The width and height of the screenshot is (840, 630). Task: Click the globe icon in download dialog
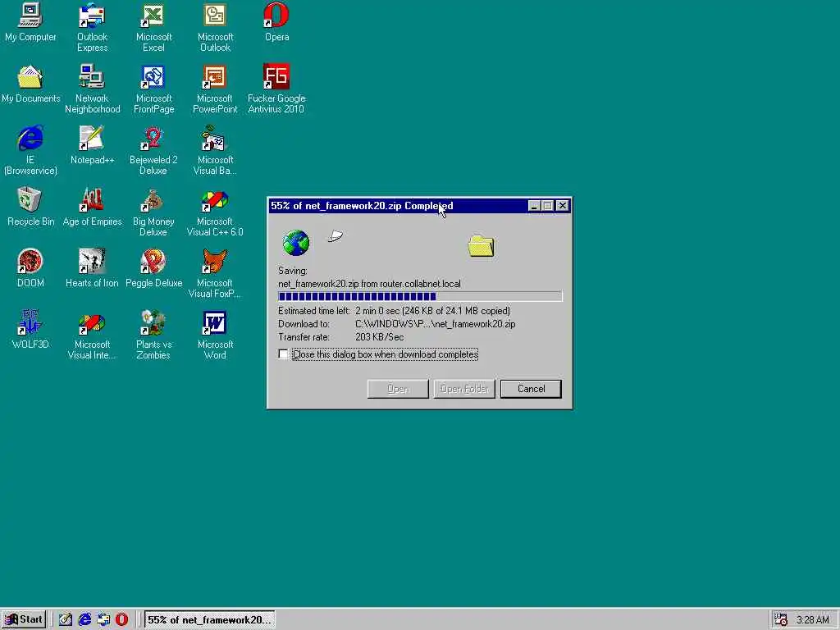tap(295, 243)
